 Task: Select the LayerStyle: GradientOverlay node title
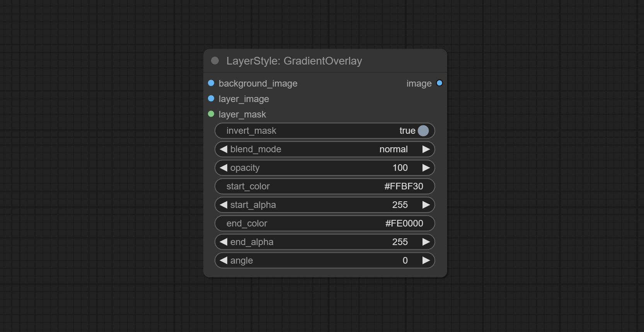point(294,61)
